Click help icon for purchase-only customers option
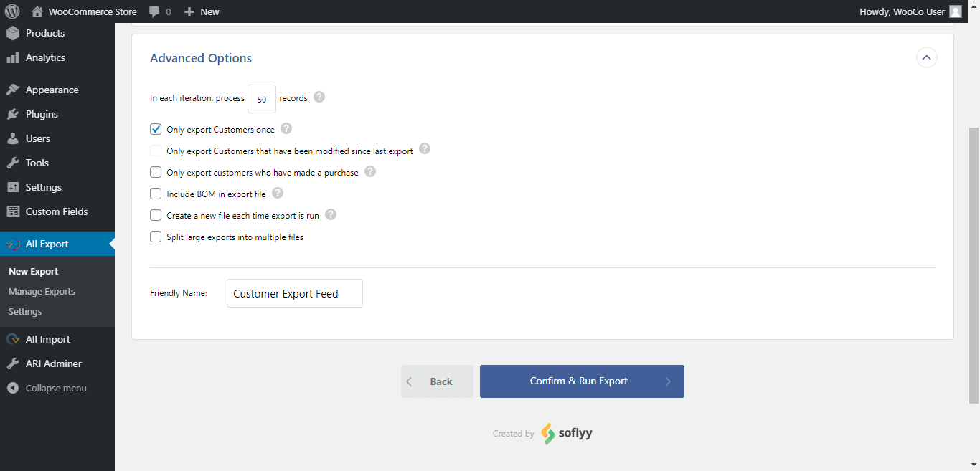The image size is (980, 471). pos(370,171)
